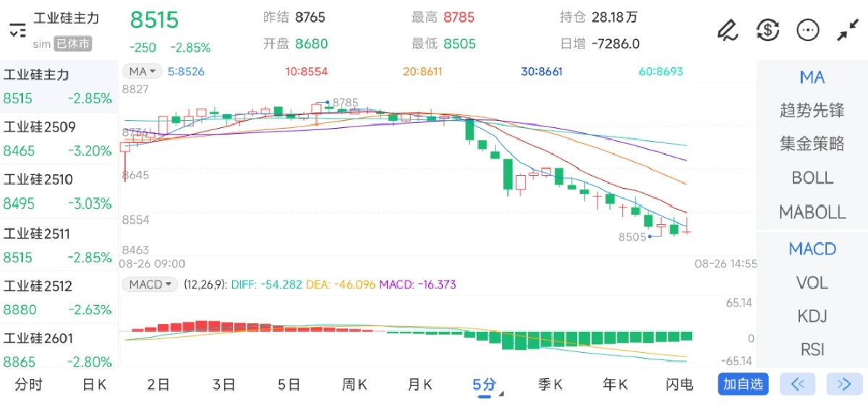
Task: Switch to 日K chart tab
Action: (x=94, y=385)
